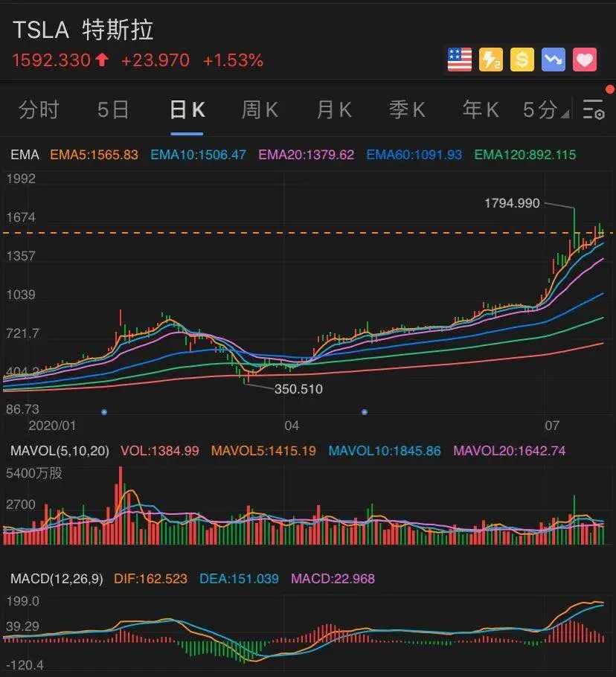
Task: Click the TSLA 特斯拉 stock title
Action: [x=83, y=31]
